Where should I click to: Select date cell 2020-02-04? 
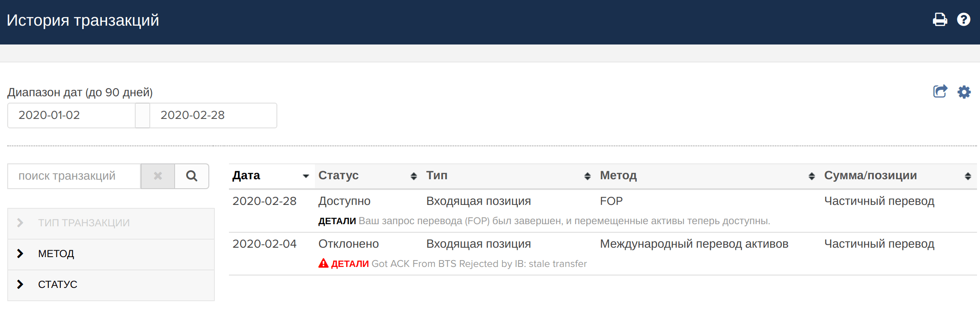tap(264, 244)
